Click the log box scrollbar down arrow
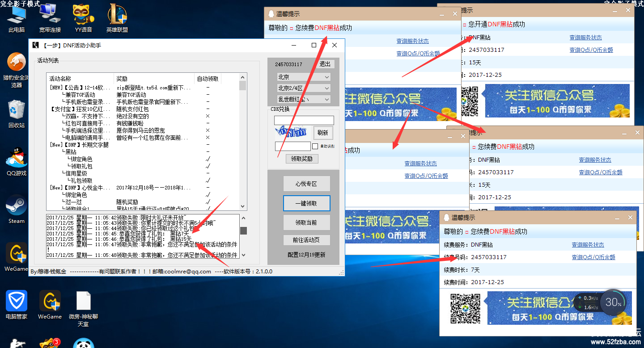 tap(243, 255)
